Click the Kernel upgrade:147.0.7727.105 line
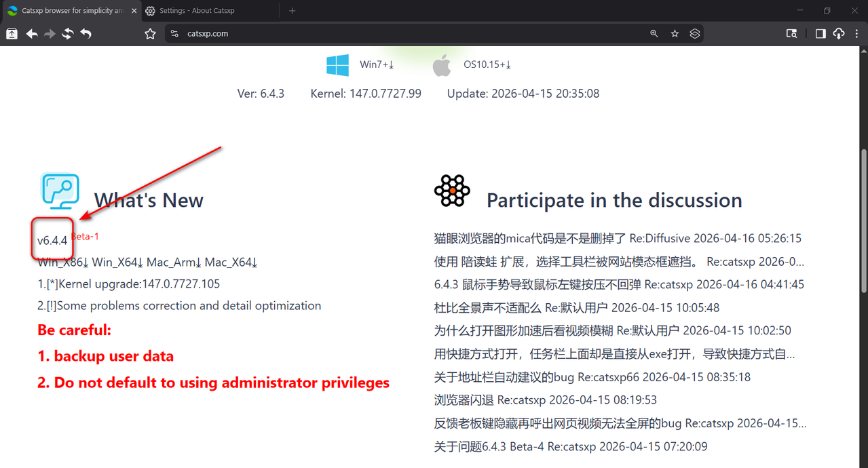 pos(129,284)
